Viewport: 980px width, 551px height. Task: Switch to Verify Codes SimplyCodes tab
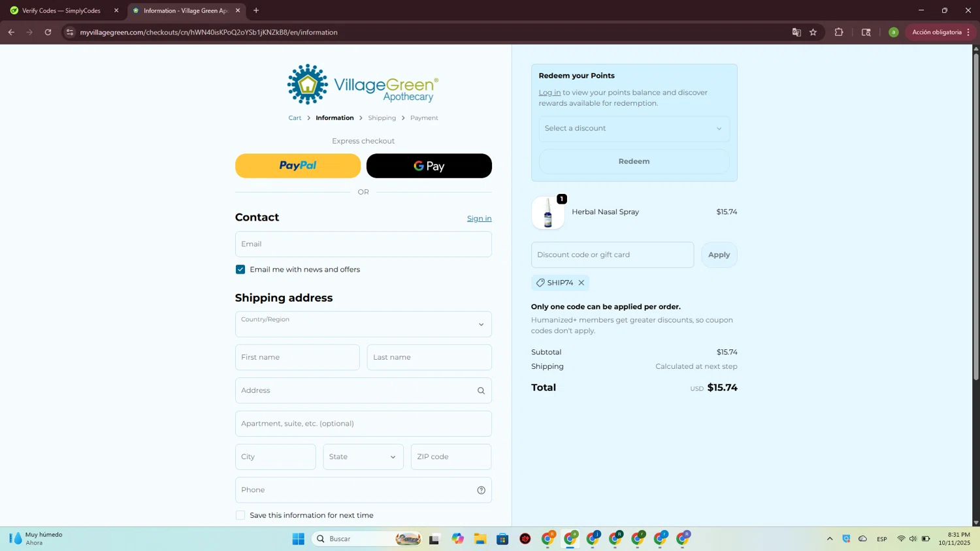click(x=62, y=10)
